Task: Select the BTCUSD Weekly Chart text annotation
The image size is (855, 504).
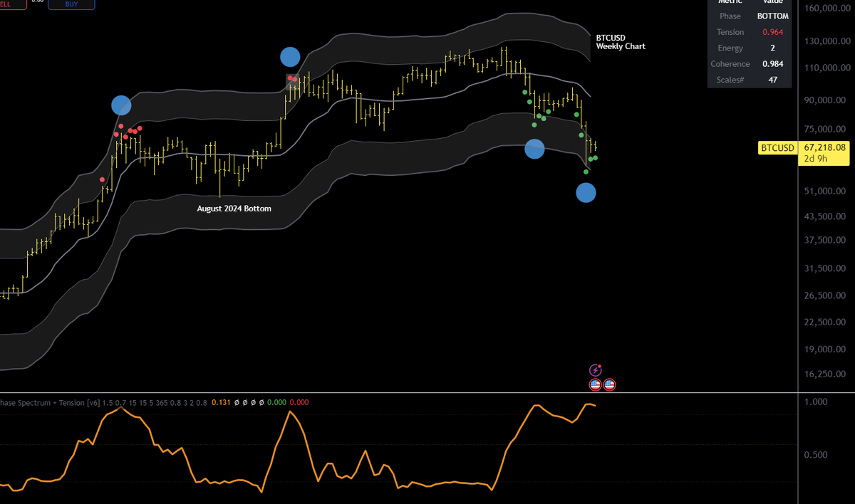Action: tap(621, 41)
